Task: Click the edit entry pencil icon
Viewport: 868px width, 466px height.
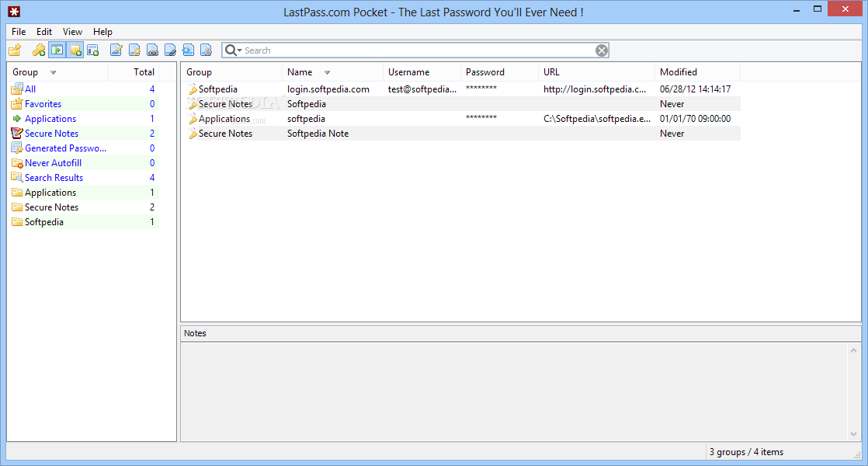Action: 116,50
